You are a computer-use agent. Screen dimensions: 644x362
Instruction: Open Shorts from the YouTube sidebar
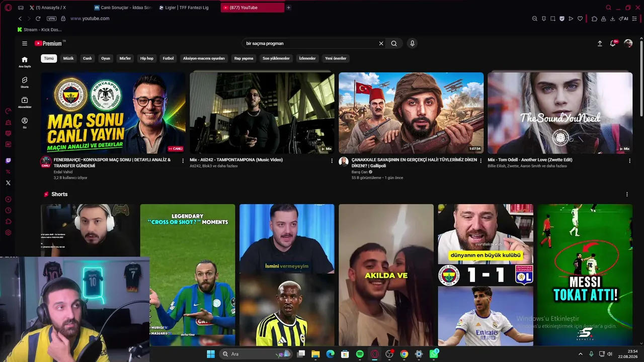[x=25, y=82]
